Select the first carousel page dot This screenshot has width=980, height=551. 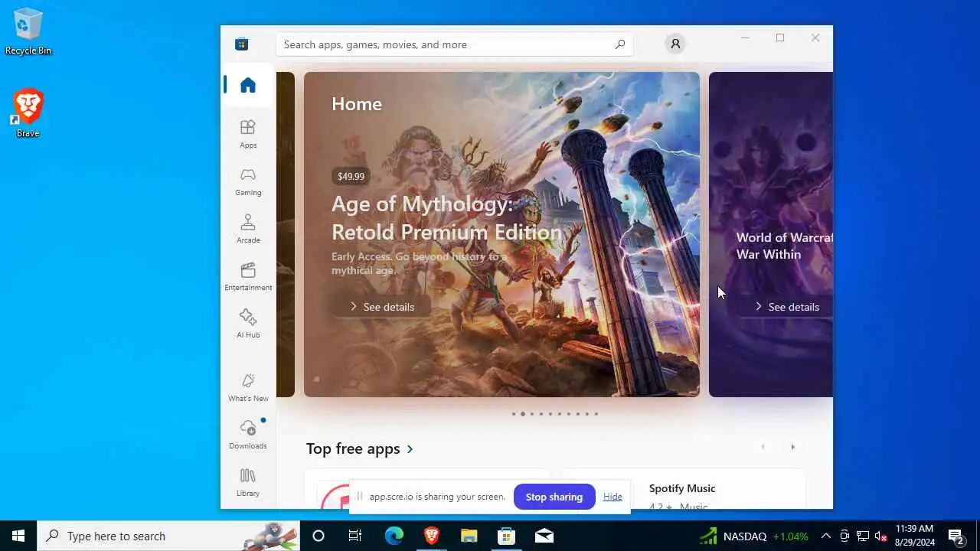pos(514,414)
